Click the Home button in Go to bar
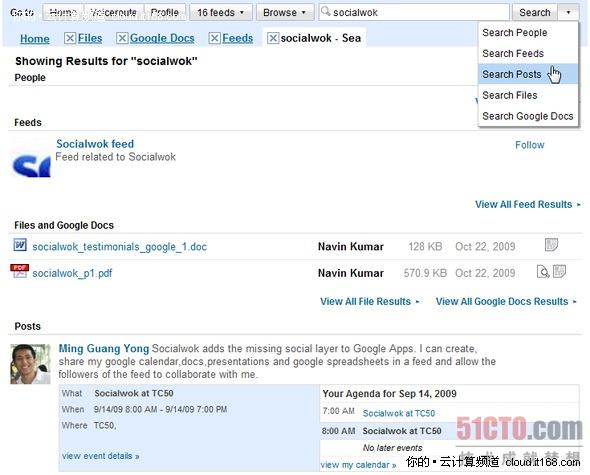This screenshot has width=590, height=475. [63, 12]
